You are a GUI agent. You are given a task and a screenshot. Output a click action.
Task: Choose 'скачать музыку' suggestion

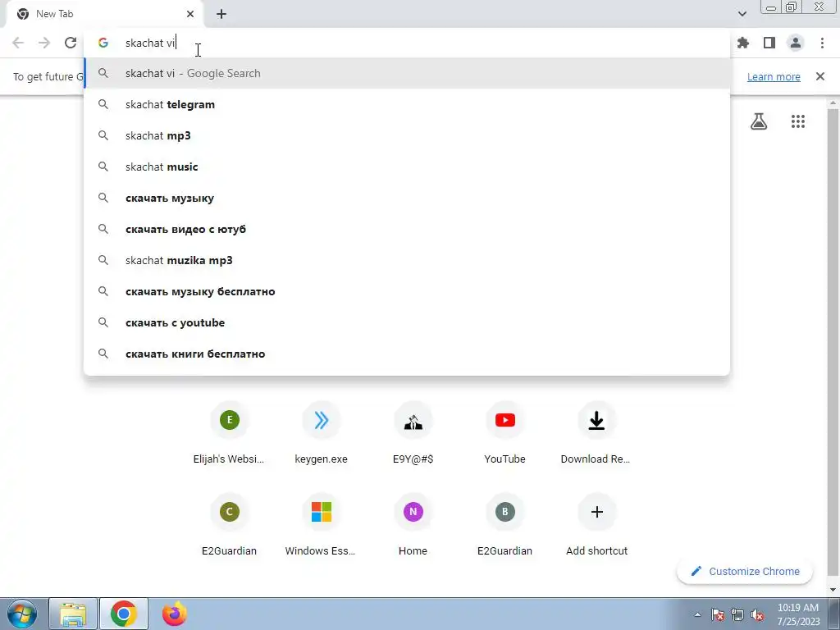click(x=407, y=198)
